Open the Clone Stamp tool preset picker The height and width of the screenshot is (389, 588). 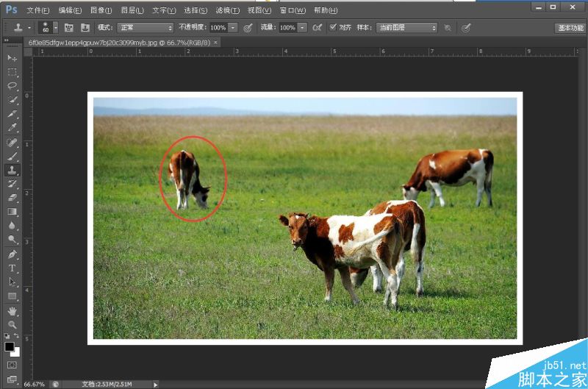point(22,27)
